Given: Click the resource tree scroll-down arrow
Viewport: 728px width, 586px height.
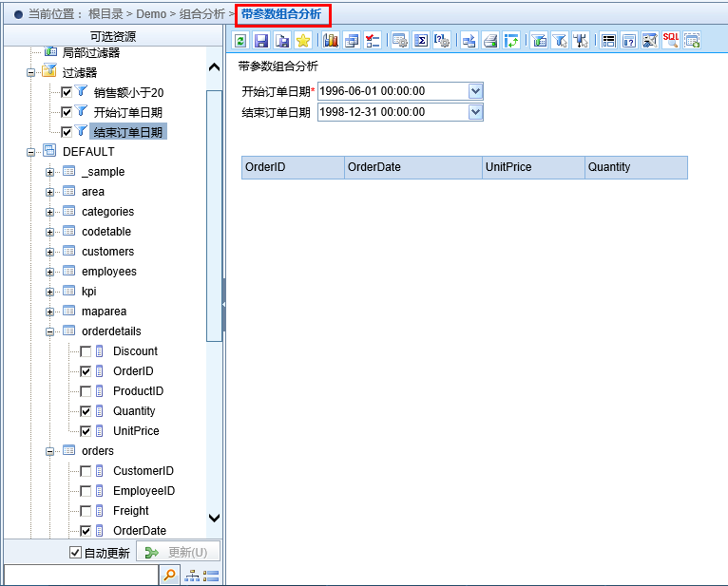Looking at the screenshot, I should tap(214, 518).
